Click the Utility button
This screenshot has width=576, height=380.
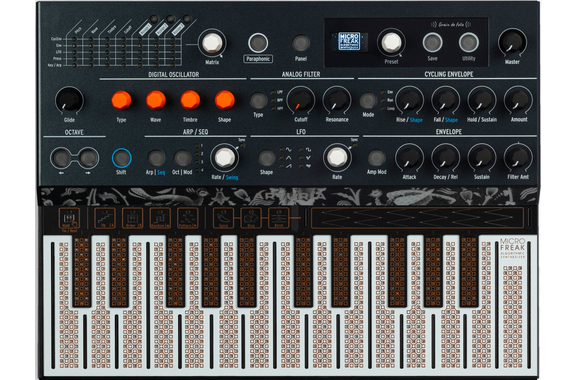point(469,43)
